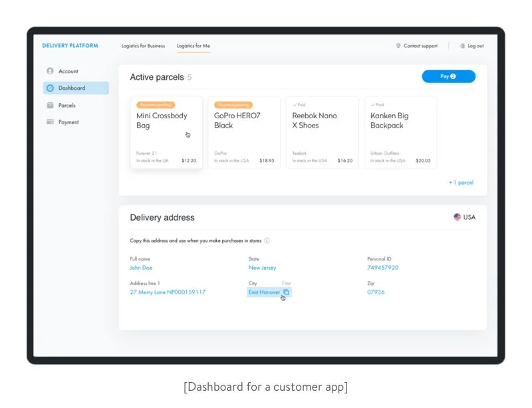Click the DELIVERY PLATFORM logo link
Screen dimensions: 532x408
(70, 46)
